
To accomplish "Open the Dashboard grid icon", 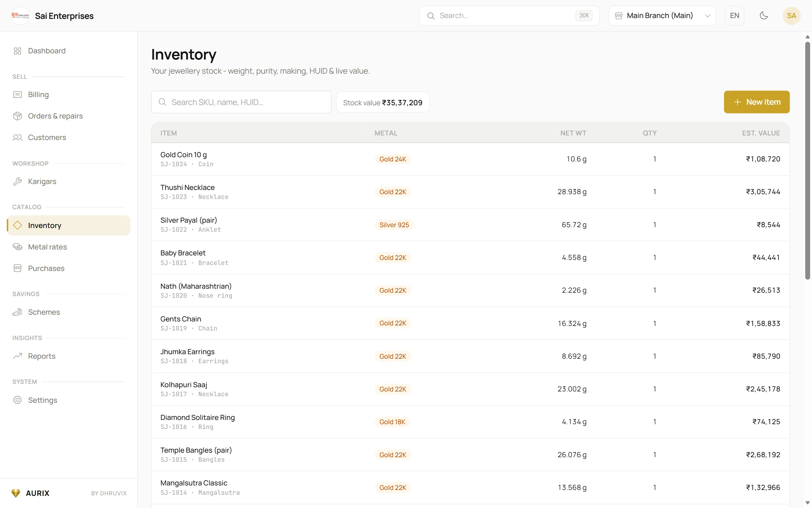I will [17, 51].
